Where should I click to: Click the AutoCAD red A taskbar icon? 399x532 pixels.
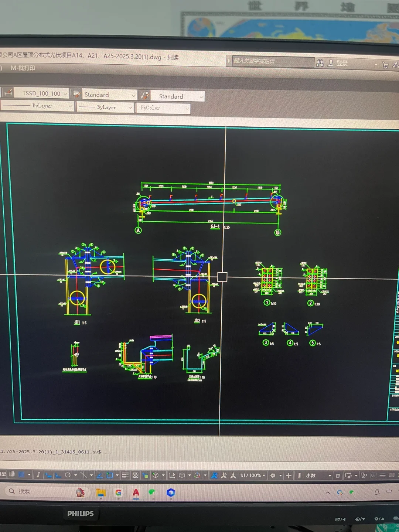pyautogui.click(x=136, y=492)
